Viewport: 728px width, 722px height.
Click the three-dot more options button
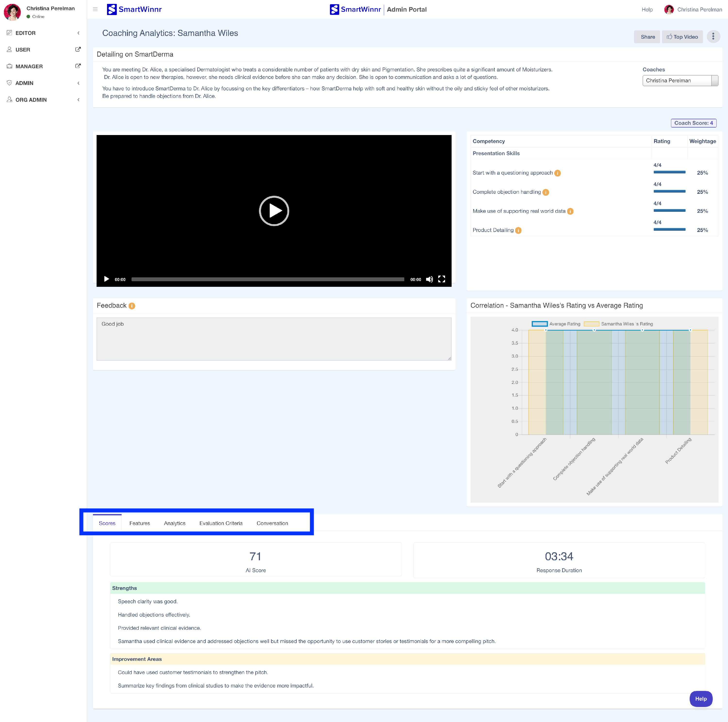coord(713,37)
